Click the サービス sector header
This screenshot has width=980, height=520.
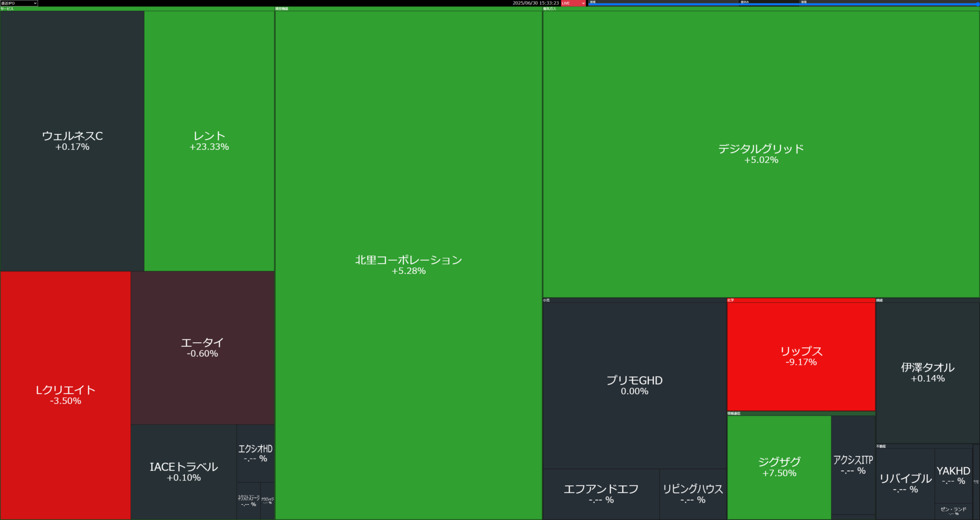137,9
